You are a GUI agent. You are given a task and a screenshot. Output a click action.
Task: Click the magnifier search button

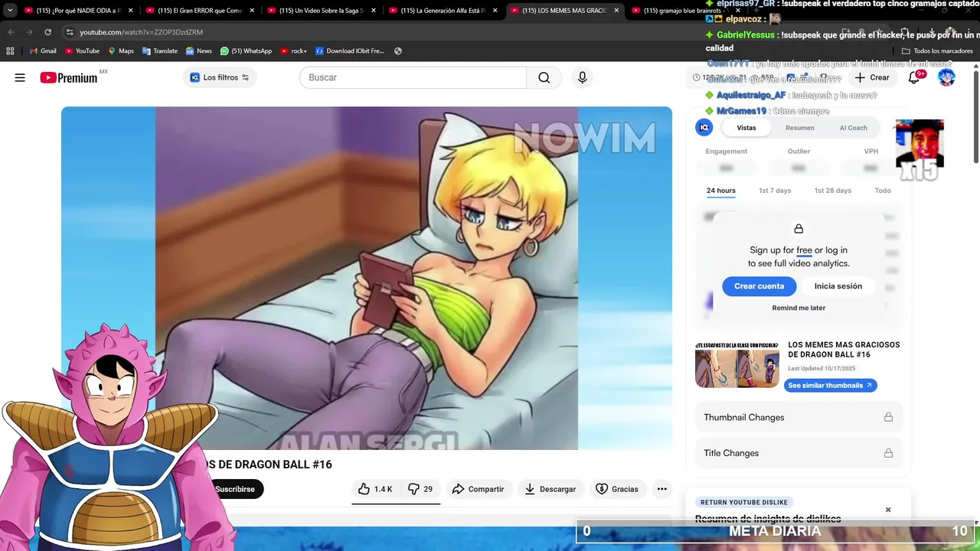(544, 77)
